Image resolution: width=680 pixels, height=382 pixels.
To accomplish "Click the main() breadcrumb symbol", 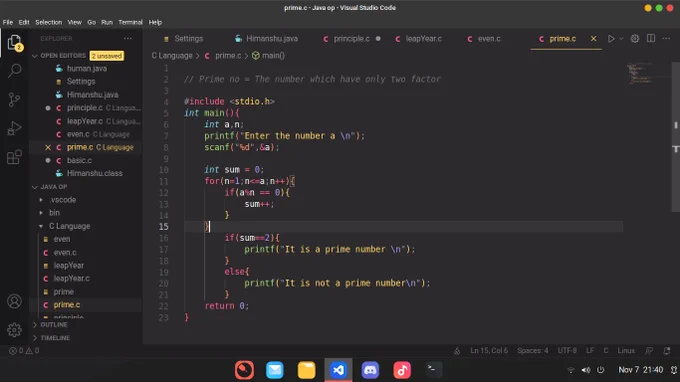I will [269, 56].
